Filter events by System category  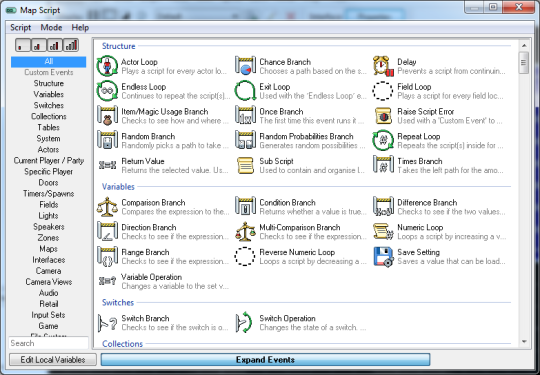pyautogui.click(x=49, y=138)
